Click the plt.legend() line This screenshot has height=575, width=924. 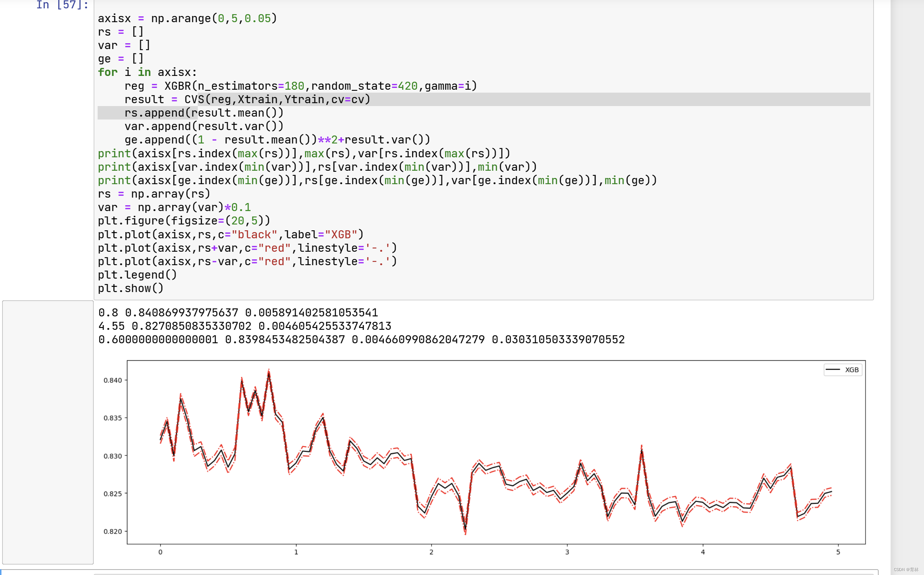coord(138,275)
